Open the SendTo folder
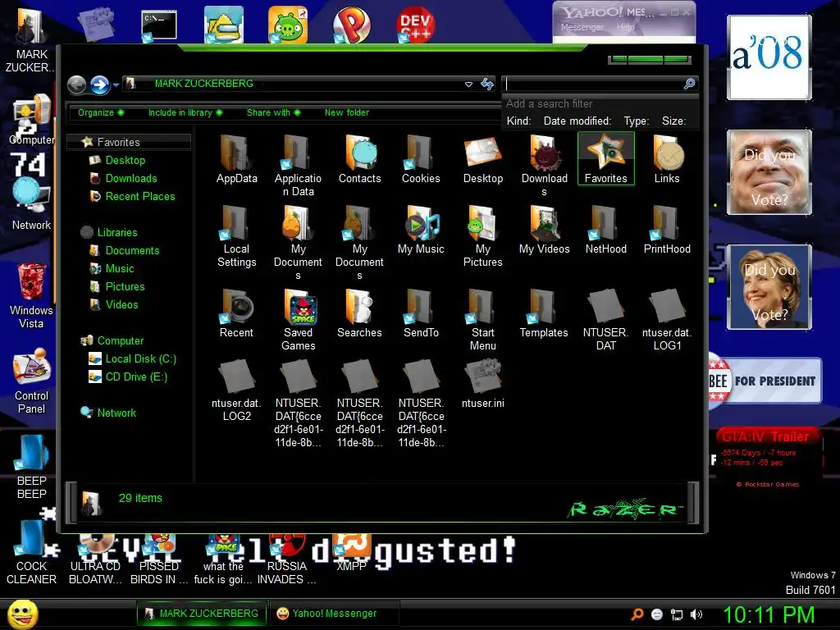 click(x=421, y=314)
